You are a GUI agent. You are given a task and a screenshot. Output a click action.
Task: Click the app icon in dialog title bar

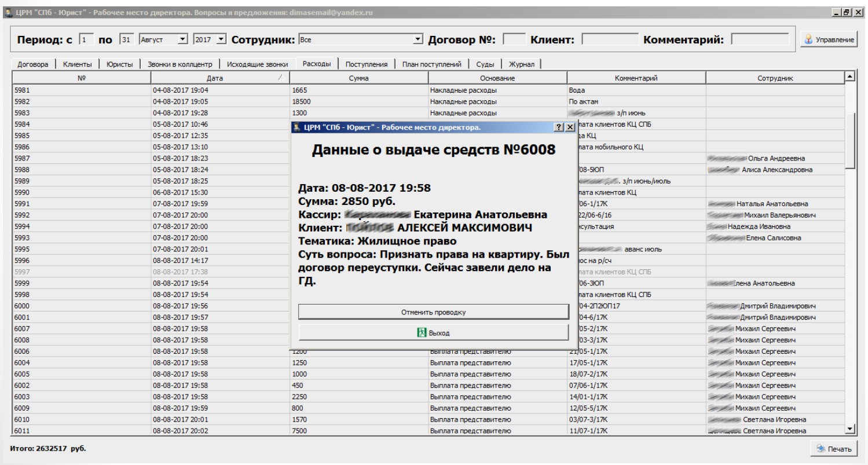coord(296,127)
